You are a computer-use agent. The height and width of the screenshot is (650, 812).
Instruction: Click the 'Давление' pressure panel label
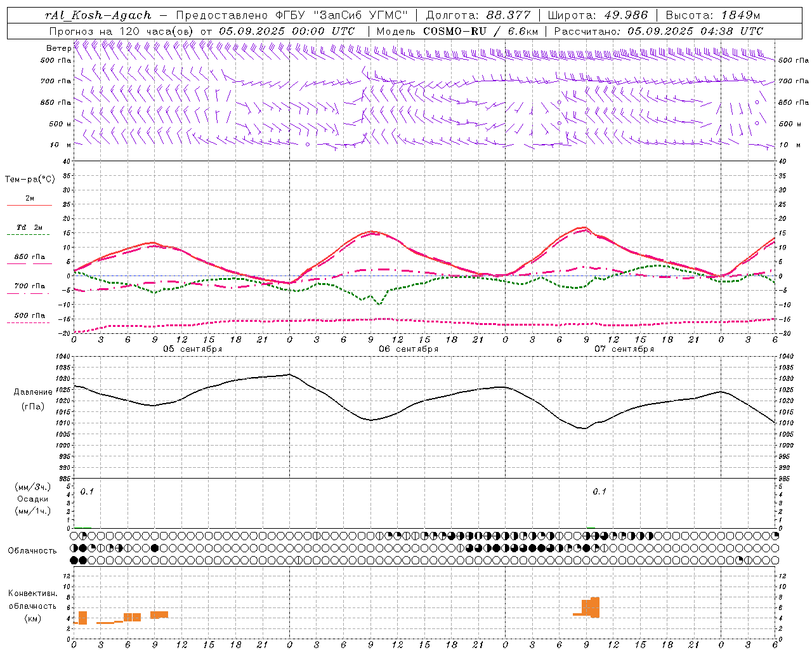click(33, 392)
